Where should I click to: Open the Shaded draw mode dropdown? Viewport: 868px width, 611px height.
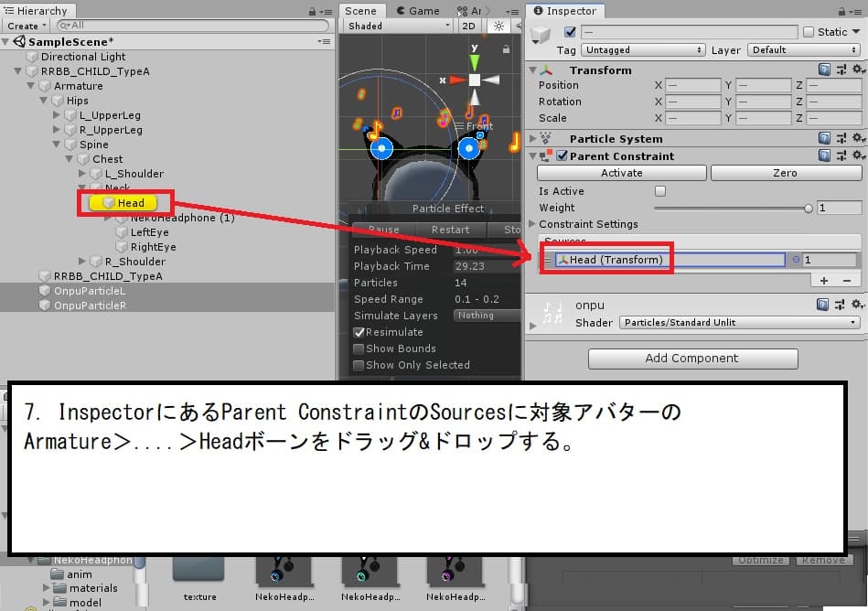click(x=398, y=26)
